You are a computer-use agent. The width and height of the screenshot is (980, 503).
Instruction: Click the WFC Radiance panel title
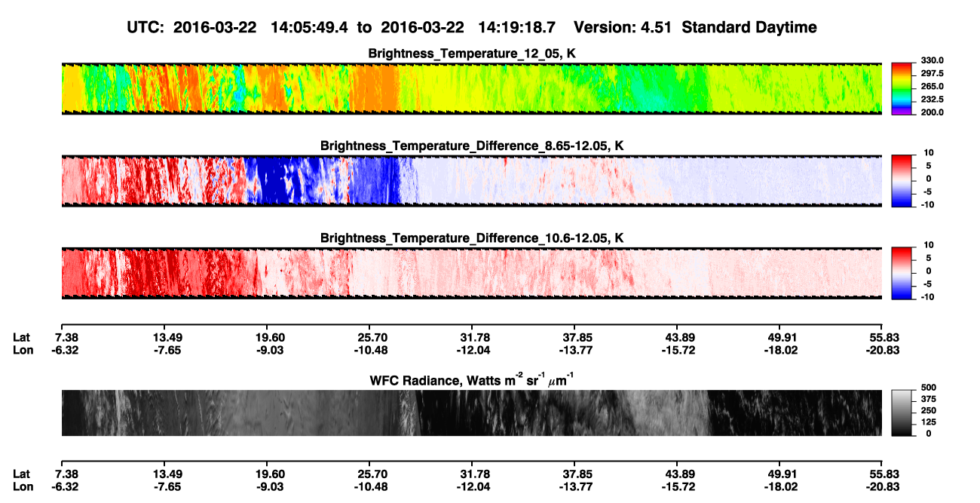(x=472, y=381)
